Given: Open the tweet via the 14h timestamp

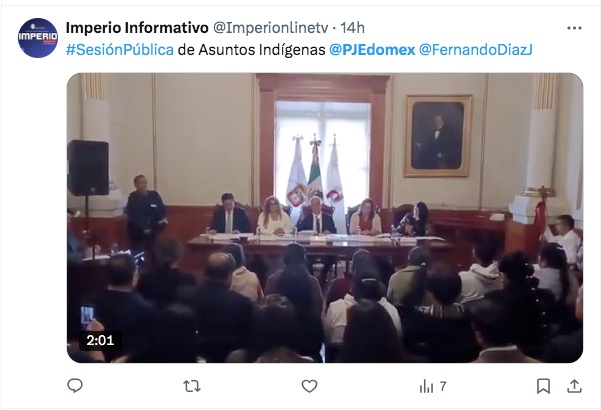Looking at the screenshot, I should click(352, 28).
